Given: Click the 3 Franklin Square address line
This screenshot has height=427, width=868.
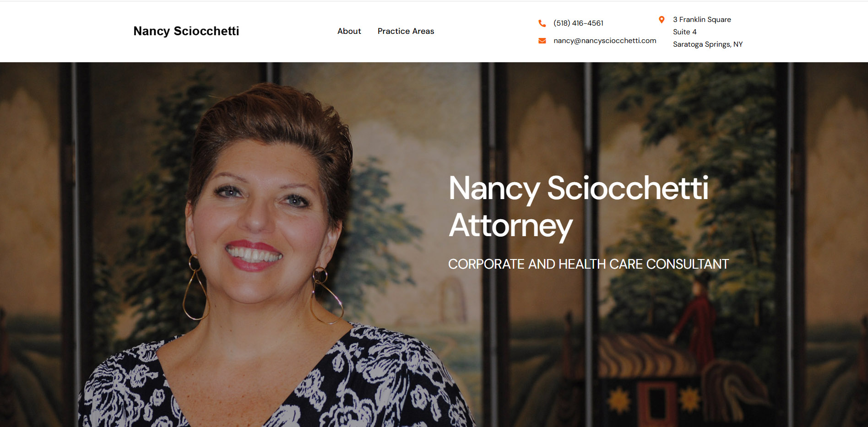Looking at the screenshot, I should coord(702,20).
